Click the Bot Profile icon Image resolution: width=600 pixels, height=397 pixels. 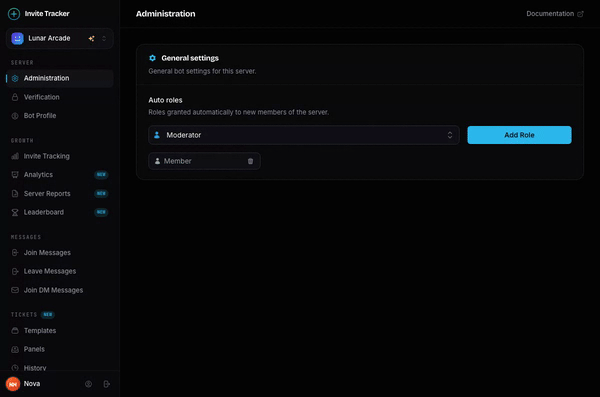pyautogui.click(x=15, y=116)
